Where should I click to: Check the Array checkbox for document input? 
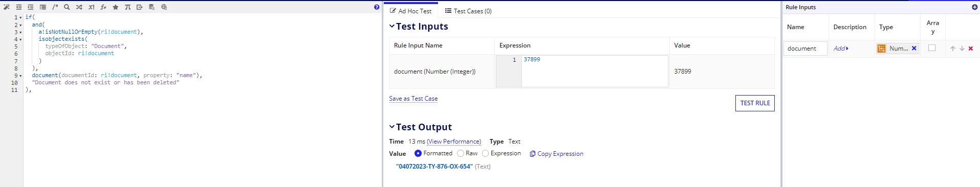[x=932, y=48]
